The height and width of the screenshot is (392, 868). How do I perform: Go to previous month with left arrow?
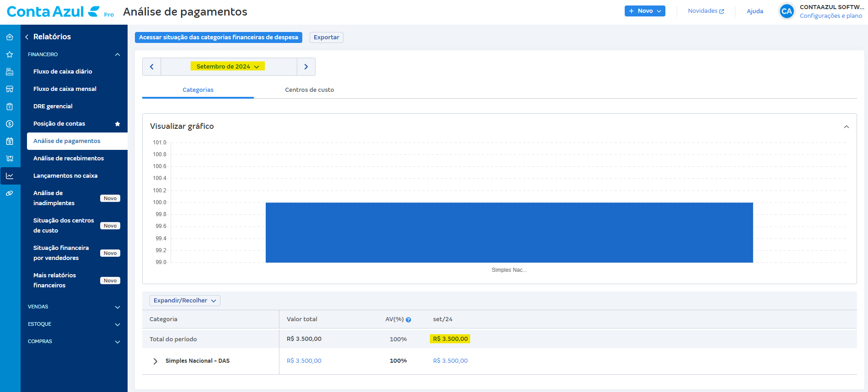click(x=152, y=67)
